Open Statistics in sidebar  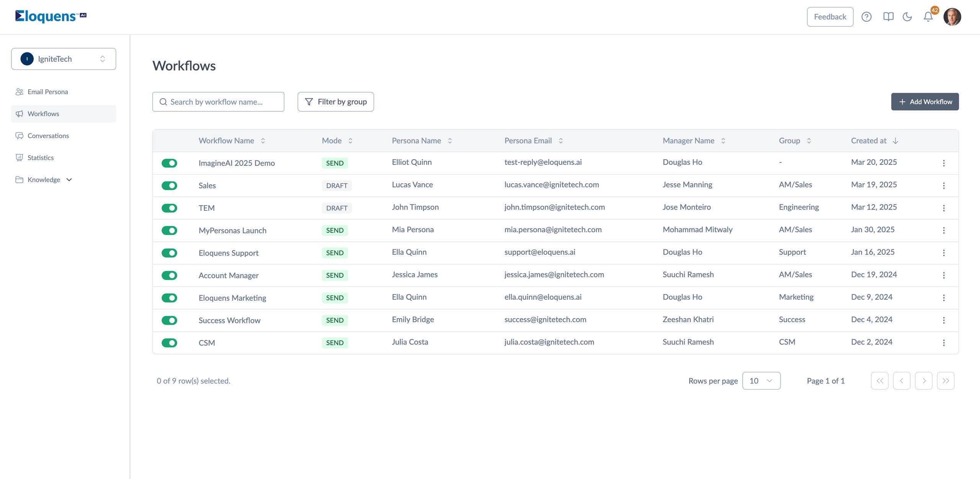pyautogui.click(x=40, y=158)
